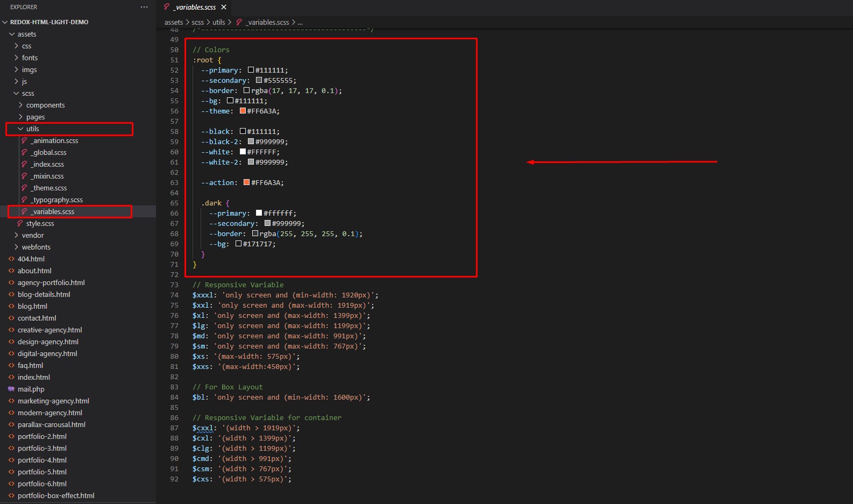This screenshot has height=504, width=853.
Task: Open the --action #FF6A3A color picker swatch
Action: [246, 182]
